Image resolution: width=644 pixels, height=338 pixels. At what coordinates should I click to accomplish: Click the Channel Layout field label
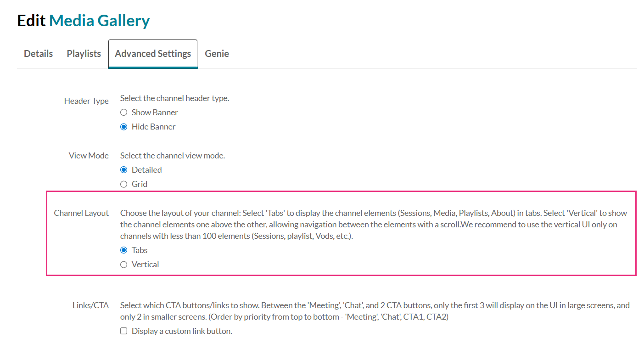81,213
